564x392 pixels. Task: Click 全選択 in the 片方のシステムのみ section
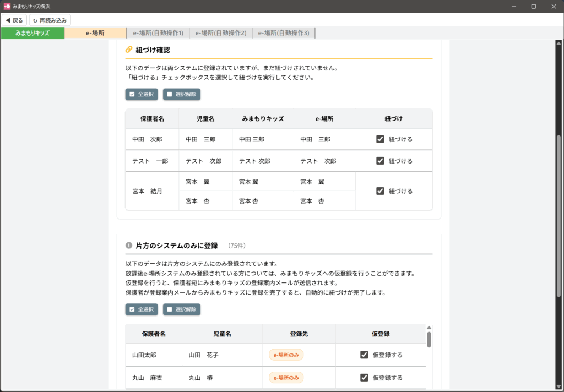point(142,309)
